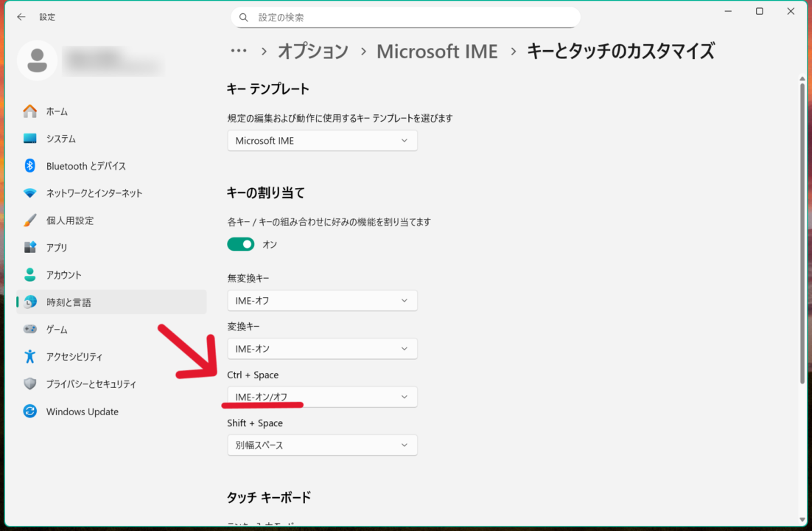
Task: Click the privacy shield icon
Action: coord(30,383)
